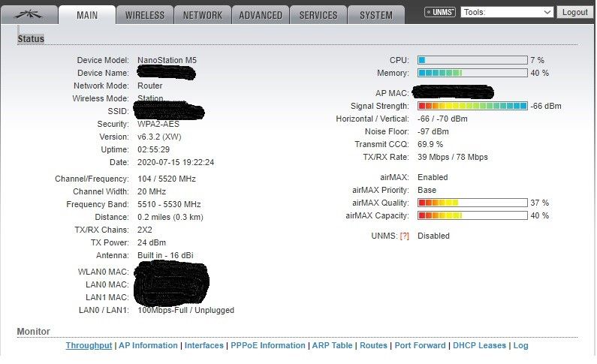Open the WIRELESS tab
The image size is (597, 364).
(145, 15)
